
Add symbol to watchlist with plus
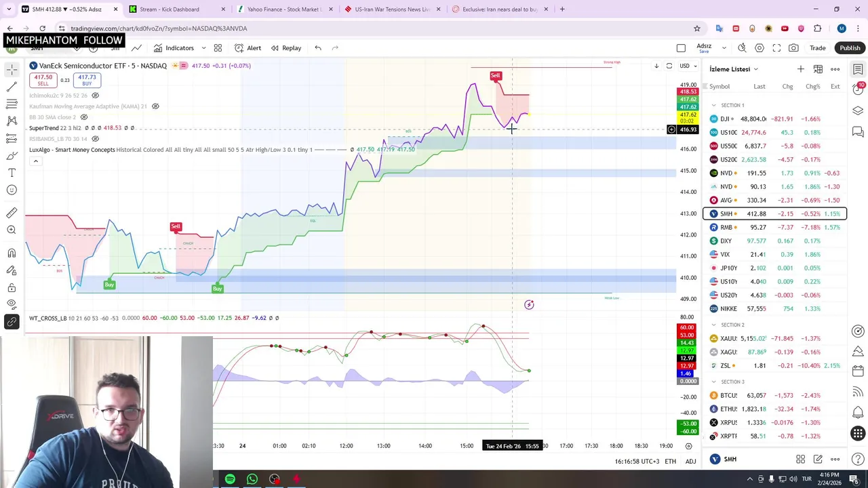801,69
